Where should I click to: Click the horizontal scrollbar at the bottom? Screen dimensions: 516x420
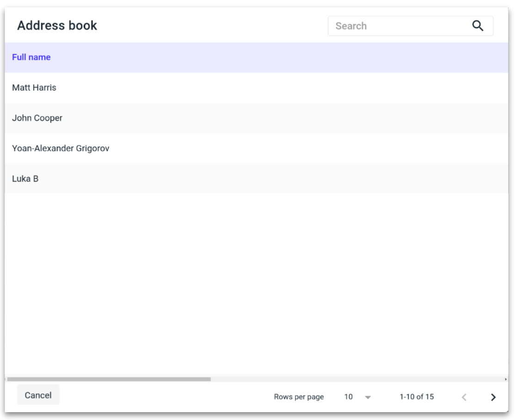109,380
